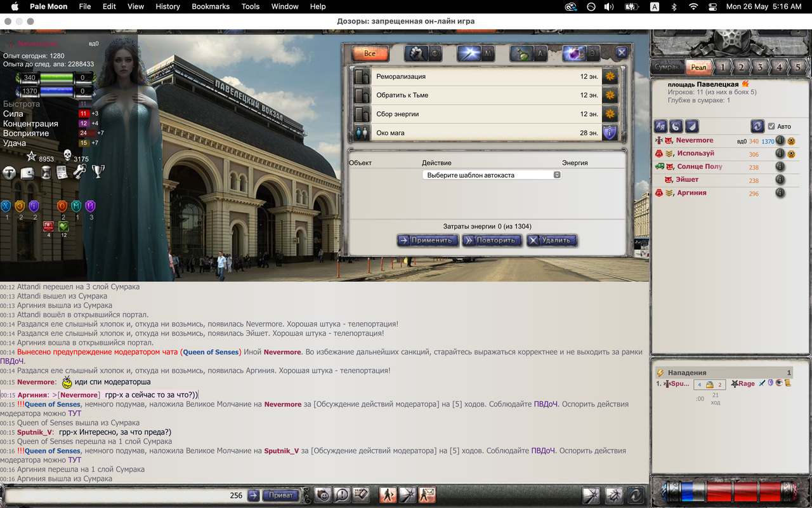Viewport: 812px width, 508px height.
Task: Select player Солнце Полу in list
Action: 699,166
